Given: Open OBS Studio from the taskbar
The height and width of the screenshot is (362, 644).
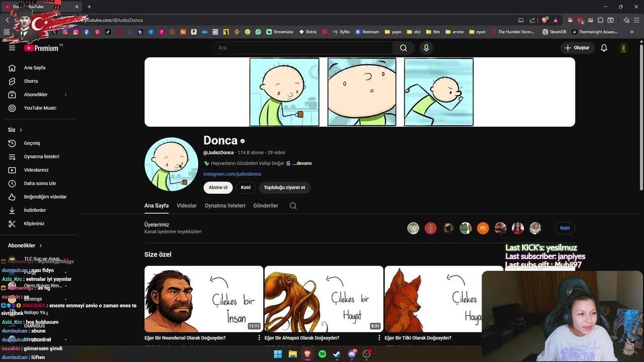Looking at the screenshot, I should (367, 354).
